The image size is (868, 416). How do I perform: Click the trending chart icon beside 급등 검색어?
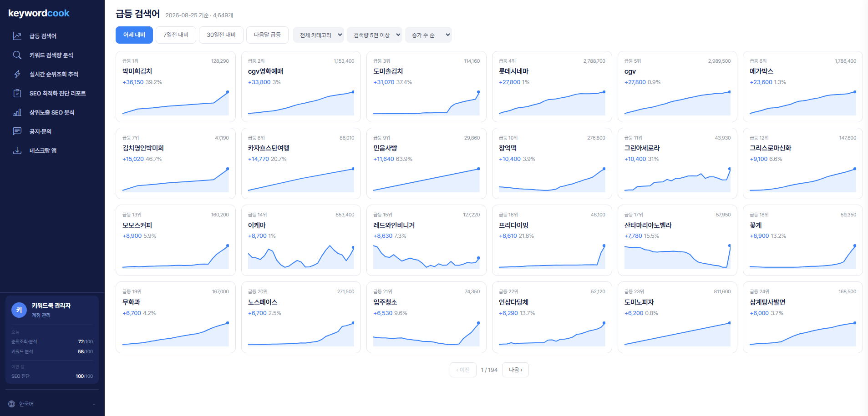(x=17, y=36)
